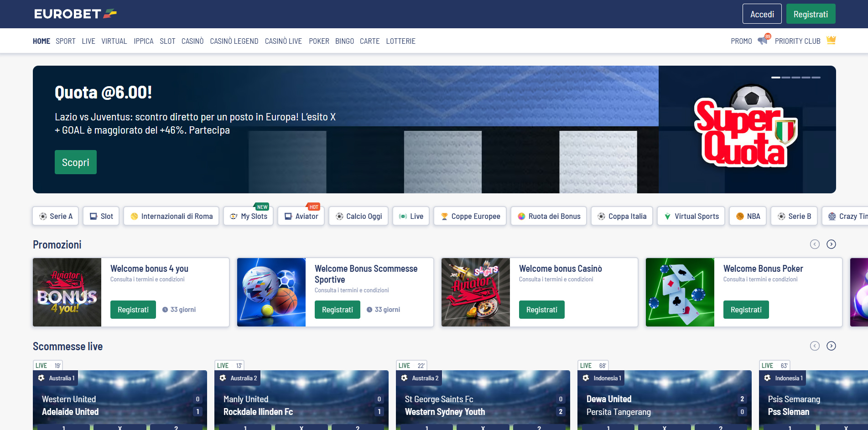
Task: Click the sports balls promo thumbnail
Action: pos(271,292)
